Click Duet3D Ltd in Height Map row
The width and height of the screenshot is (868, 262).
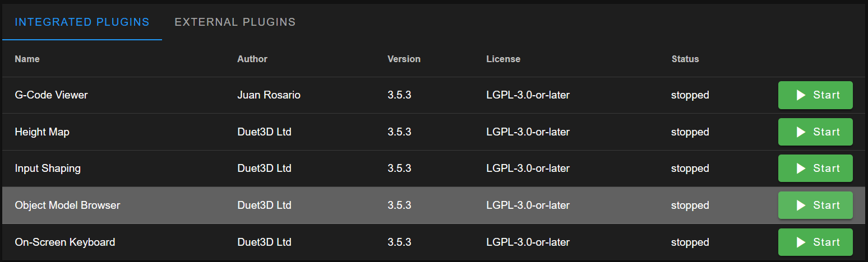pyautogui.click(x=264, y=132)
